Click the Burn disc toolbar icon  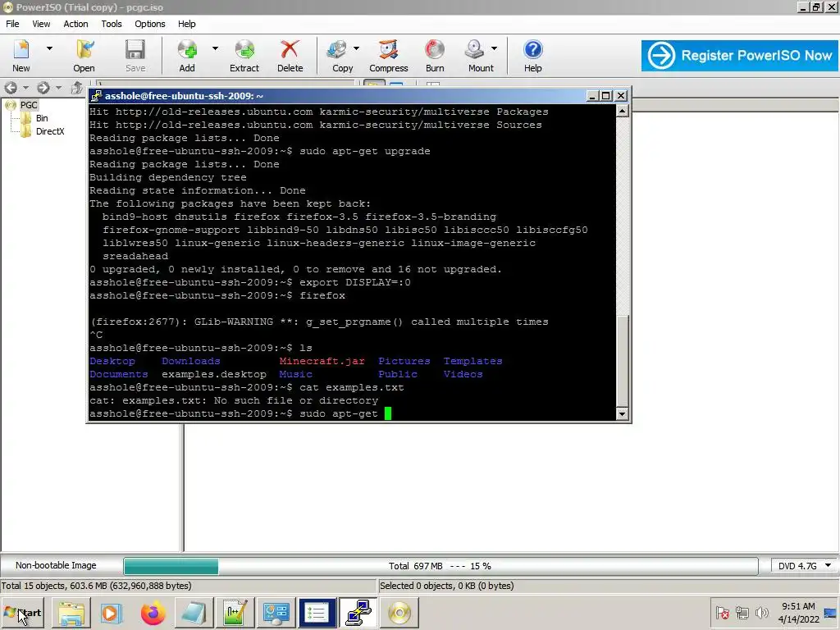[435, 55]
